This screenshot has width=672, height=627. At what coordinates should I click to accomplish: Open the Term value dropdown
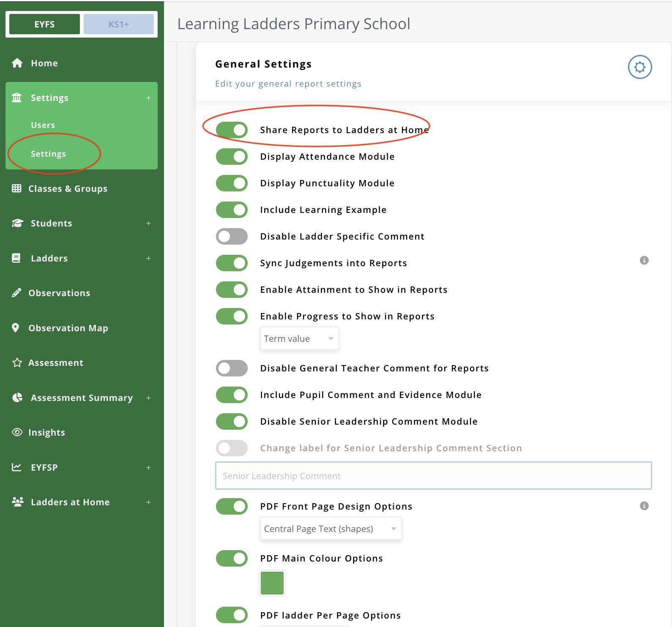(299, 339)
